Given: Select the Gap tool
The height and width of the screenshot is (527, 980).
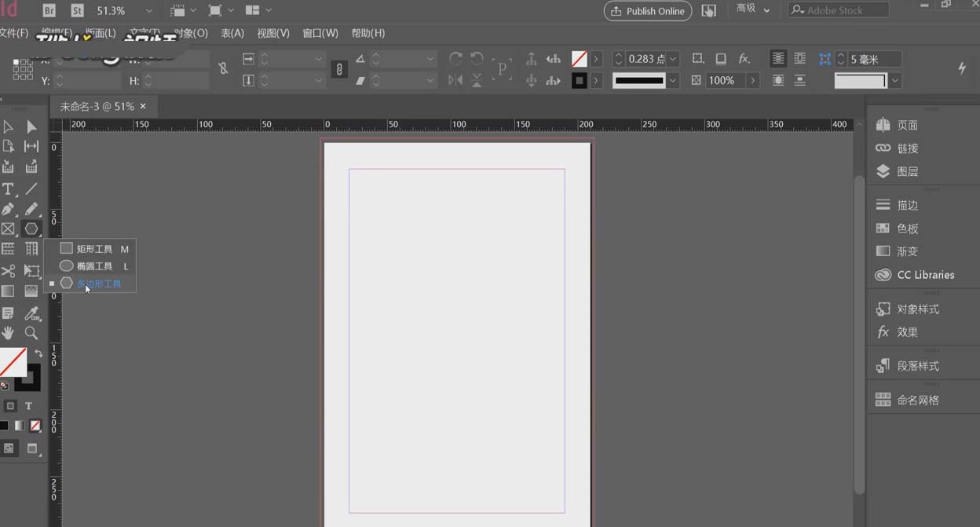Looking at the screenshot, I should [31, 146].
